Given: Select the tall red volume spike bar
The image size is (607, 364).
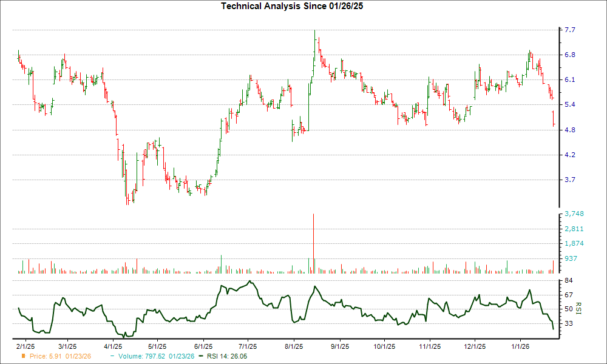Looking at the screenshot, I should coord(313,243).
